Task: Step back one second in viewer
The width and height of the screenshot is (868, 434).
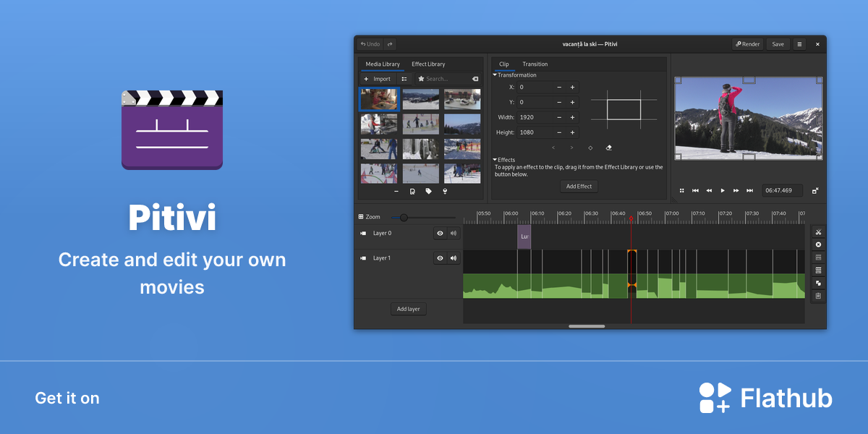Action: [709, 191]
